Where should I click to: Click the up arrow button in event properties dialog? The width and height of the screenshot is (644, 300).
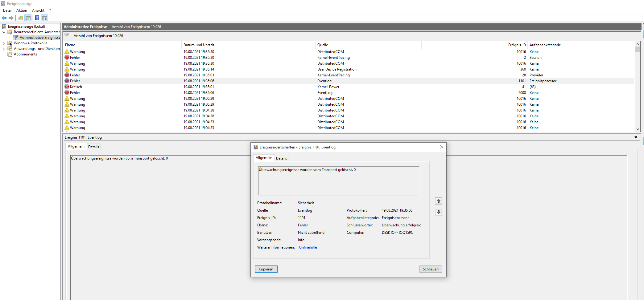[x=439, y=201]
